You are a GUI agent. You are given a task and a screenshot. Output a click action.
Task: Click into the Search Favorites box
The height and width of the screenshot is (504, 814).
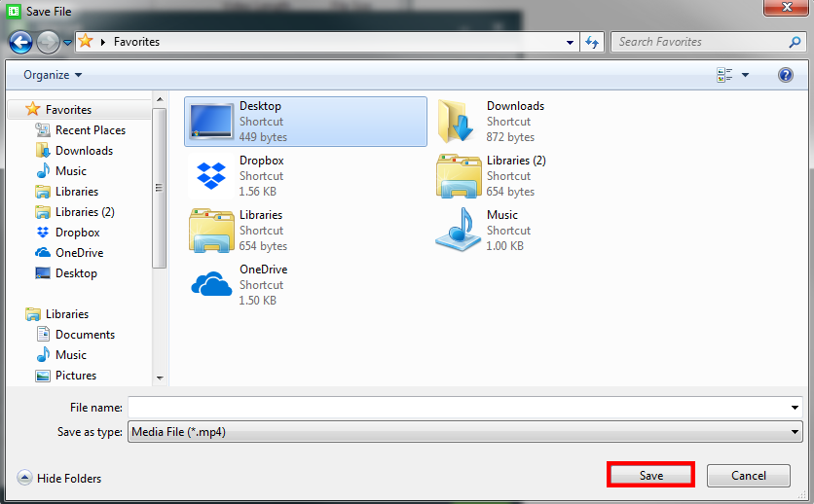click(x=701, y=43)
